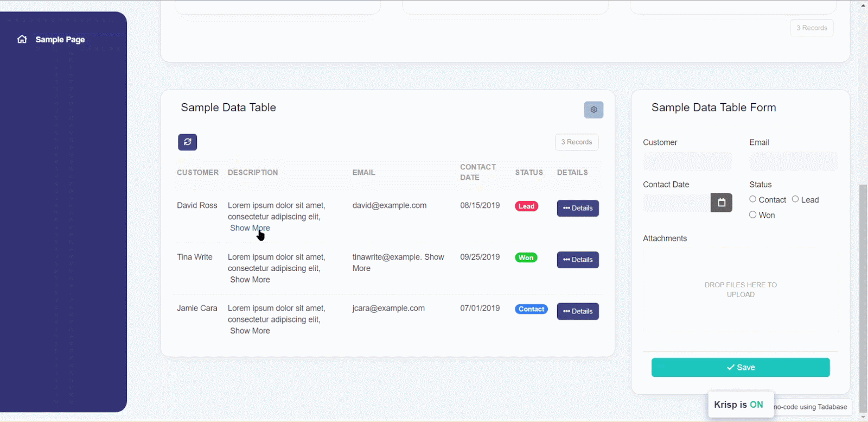Viewport: 868px width, 422px height.
Task: Select the Won status radio button
Action: point(752,215)
